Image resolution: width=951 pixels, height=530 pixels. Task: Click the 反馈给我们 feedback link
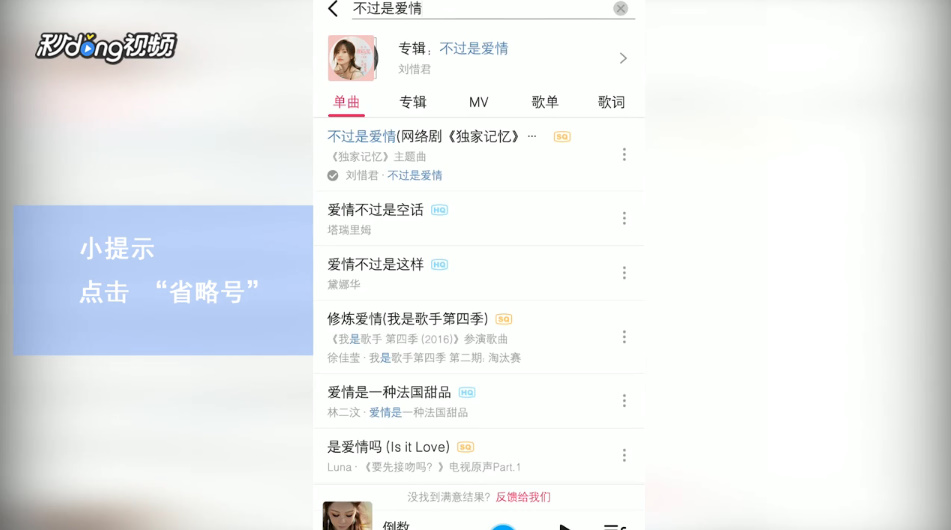(x=523, y=497)
